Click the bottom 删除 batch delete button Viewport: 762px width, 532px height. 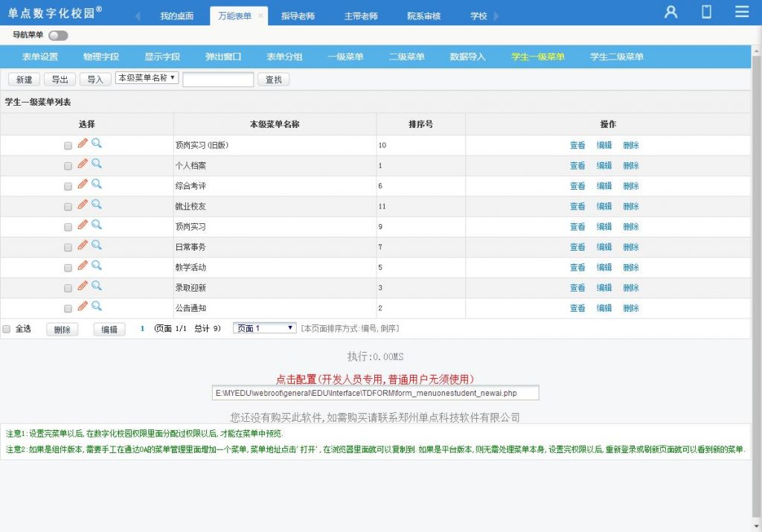point(63,330)
